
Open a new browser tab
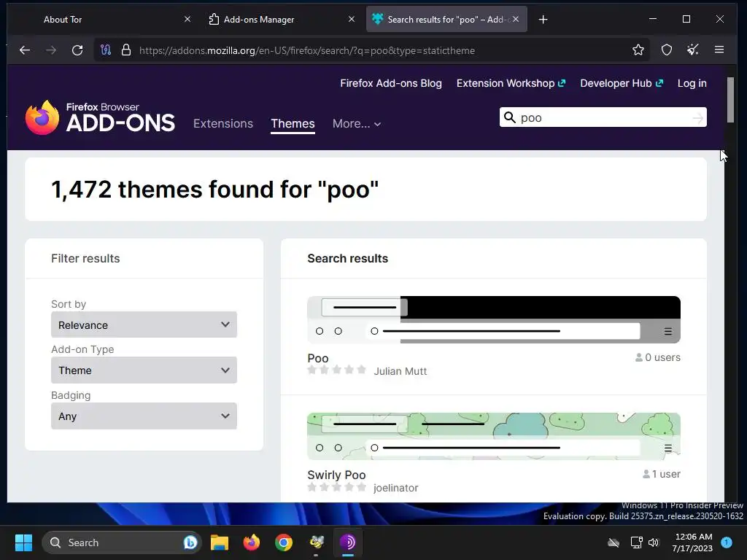point(543,20)
